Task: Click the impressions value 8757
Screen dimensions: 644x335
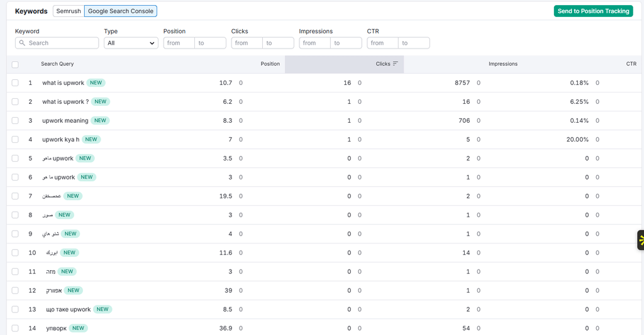Action: click(x=462, y=82)
